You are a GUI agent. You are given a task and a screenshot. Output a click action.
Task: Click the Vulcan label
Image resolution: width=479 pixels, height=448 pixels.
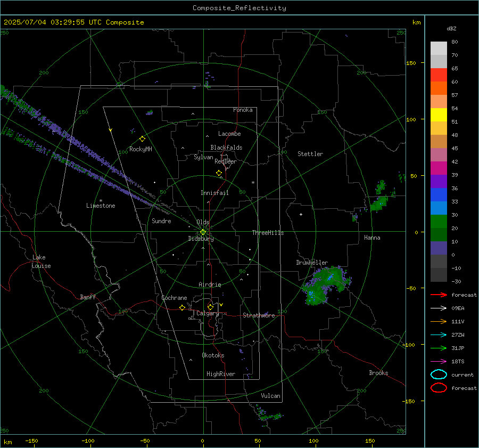(271, 396)
